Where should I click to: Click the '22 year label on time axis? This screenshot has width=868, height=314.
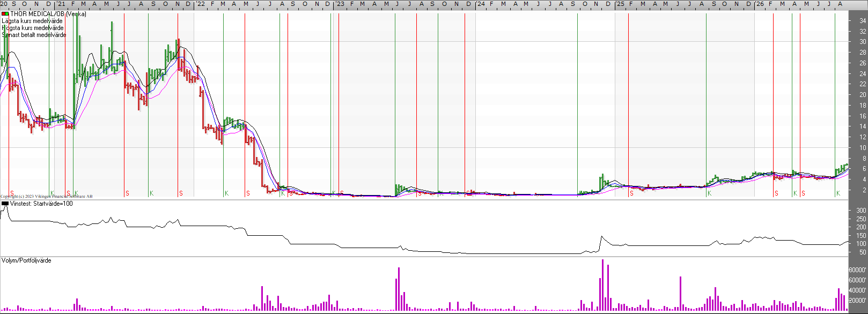coord(200,4)
